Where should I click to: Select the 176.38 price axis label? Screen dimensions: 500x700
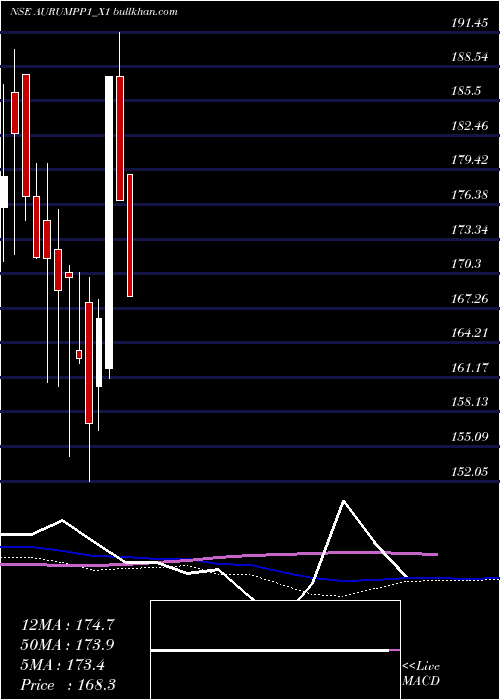click(470, 195)
